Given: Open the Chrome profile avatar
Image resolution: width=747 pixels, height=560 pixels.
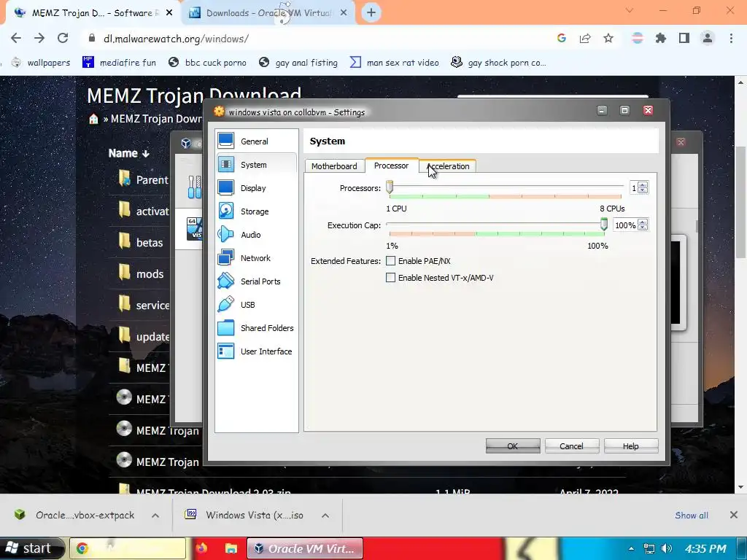Looking at the screenshot, I should coord(708,38).
